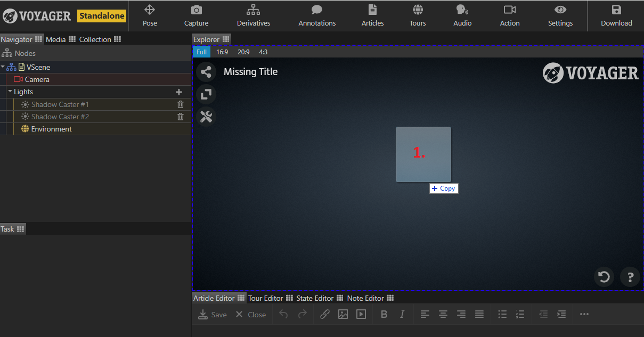Delete Shadow Caster #2 with trash icon
Screen dimensions: 644x337
181,117
